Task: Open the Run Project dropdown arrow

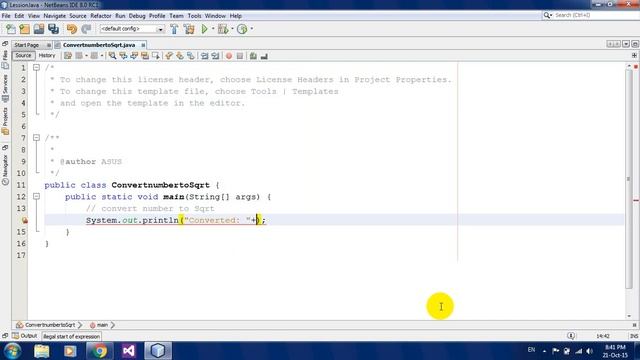Action: (213, 29)
